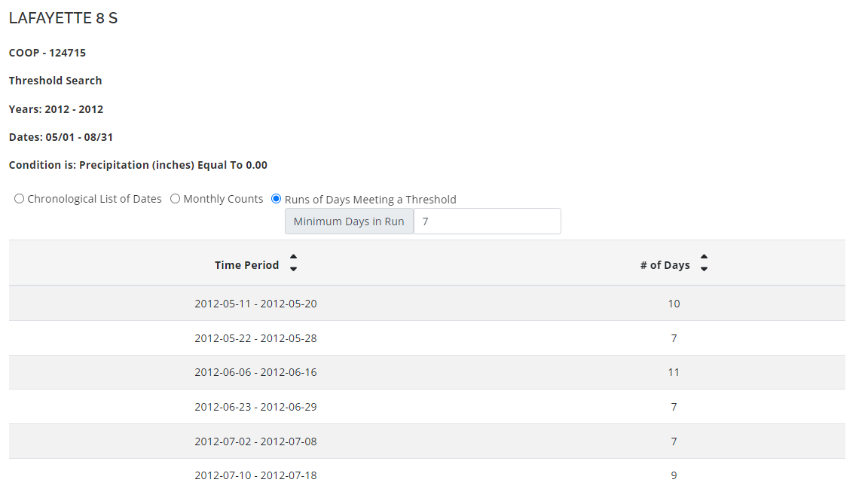
Task: Click the 11 days count cell
Action: pyautogui.click(x=674, y=372)
